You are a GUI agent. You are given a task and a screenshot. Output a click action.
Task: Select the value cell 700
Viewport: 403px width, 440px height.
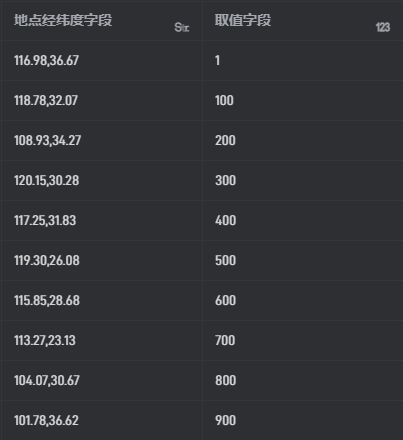303,340
